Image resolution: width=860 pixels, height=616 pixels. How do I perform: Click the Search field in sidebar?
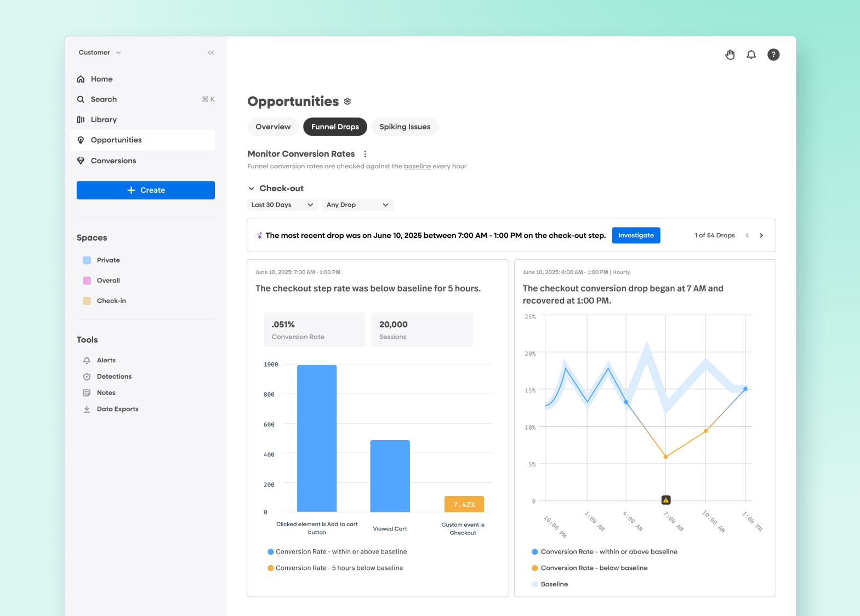click(143, 99)
